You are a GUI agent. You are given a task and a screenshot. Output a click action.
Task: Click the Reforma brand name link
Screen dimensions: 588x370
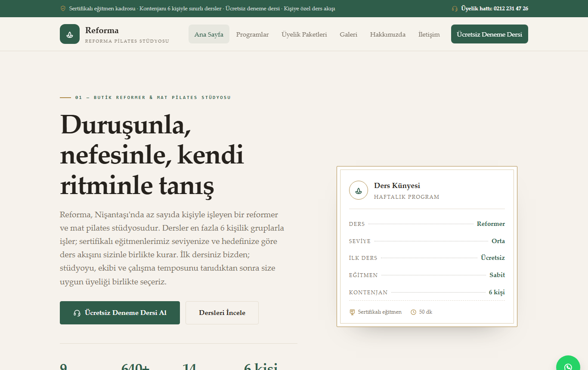[102, 30]
